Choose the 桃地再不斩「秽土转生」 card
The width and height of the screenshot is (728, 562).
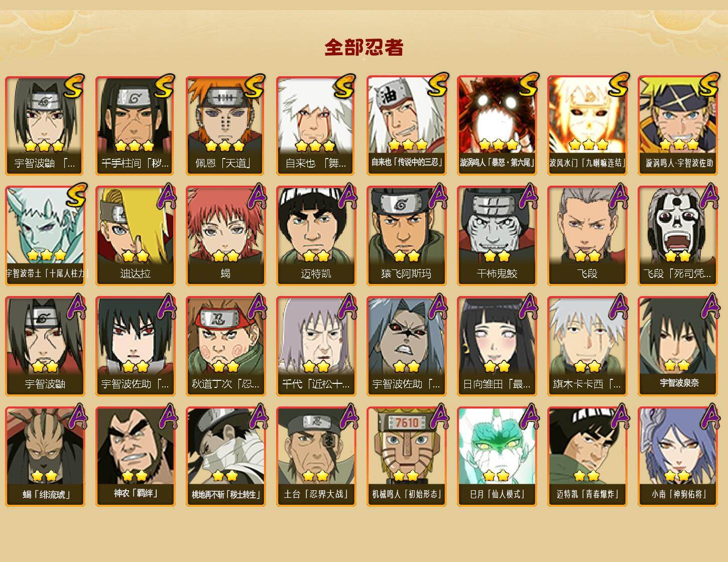pos(225,457)
